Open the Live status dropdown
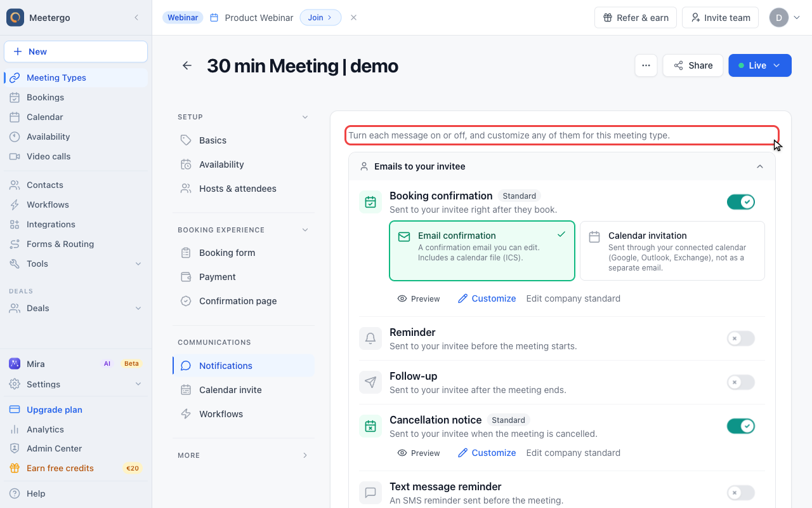The image size is (812, 508). (x=760, y=65)
